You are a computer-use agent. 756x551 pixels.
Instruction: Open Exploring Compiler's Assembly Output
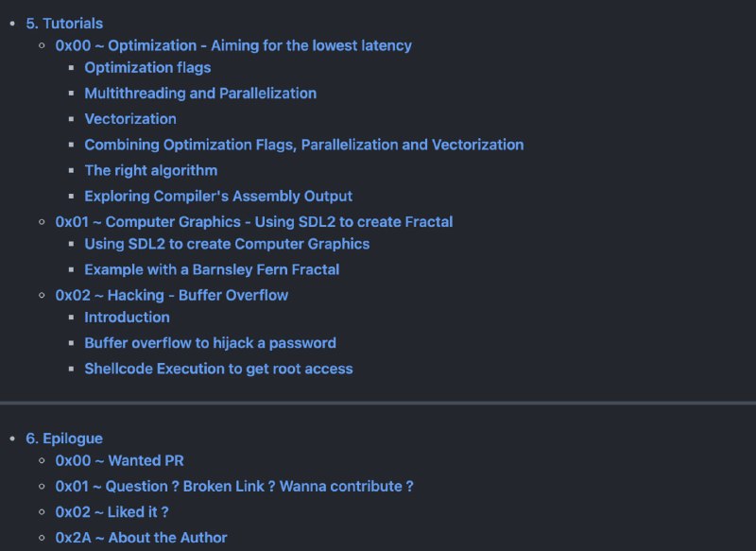point(218,197)
